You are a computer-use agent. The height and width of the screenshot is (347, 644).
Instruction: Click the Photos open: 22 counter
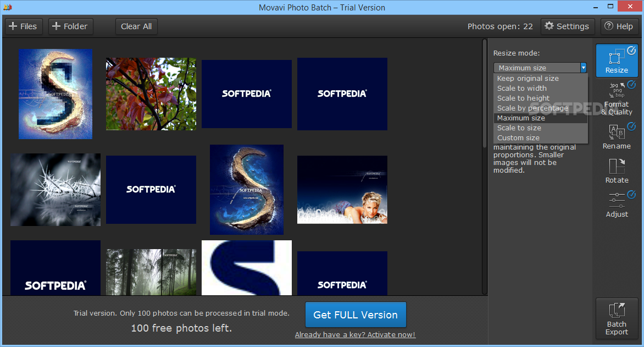pyautogui.click(x=500, y=26)
